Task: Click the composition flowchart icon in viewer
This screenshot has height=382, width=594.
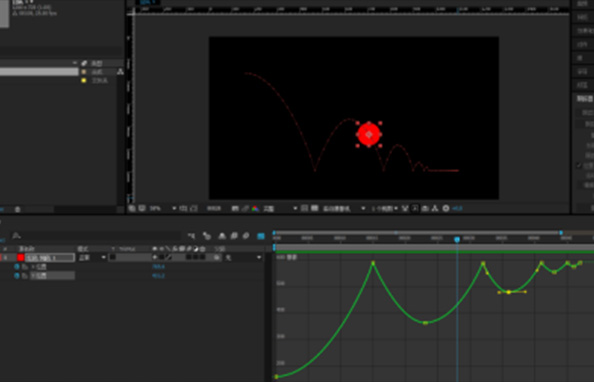Action: (x=435, y=208)
